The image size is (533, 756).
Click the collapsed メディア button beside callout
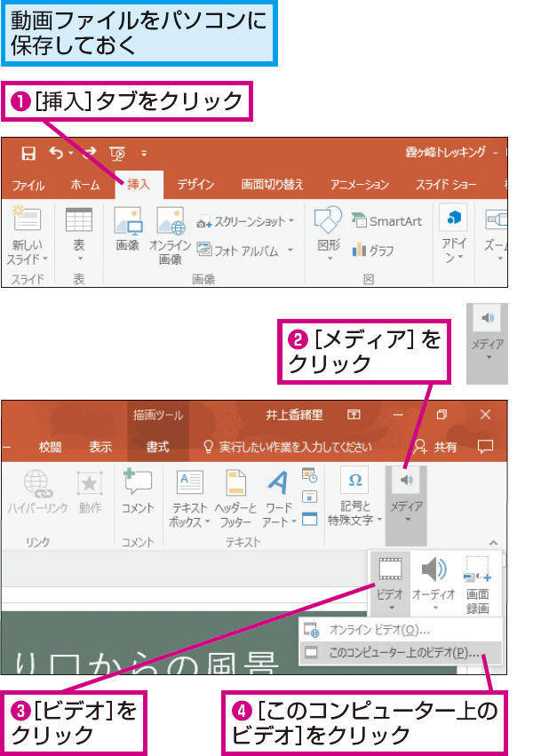pos(487,343)
